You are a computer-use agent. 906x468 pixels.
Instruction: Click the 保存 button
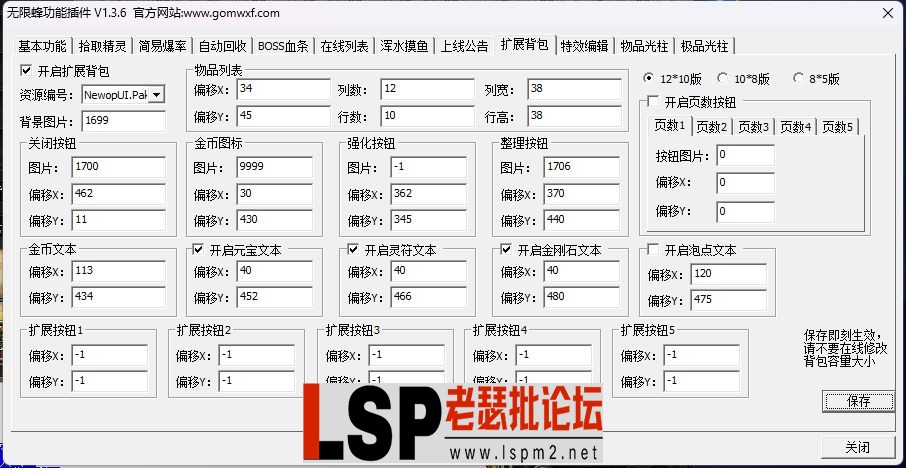point(858,401)
